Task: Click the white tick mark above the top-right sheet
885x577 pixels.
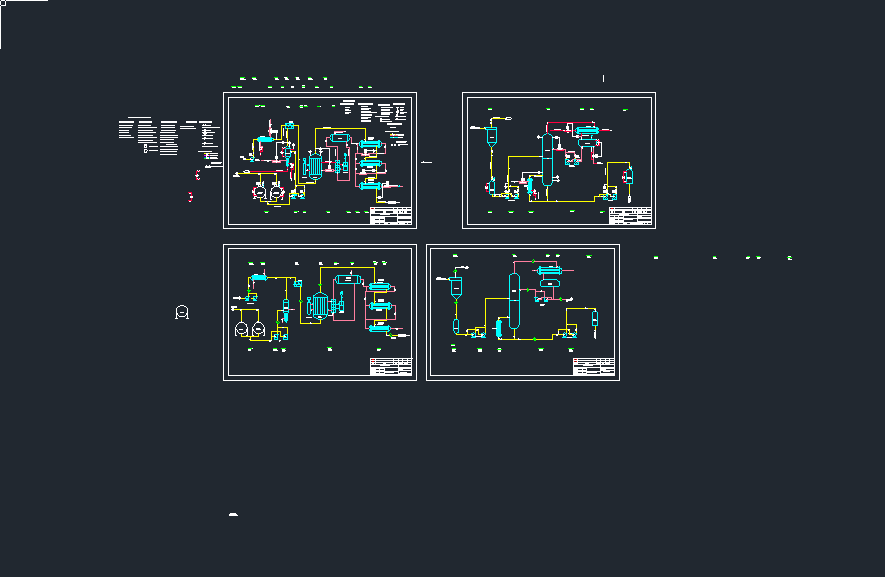Action: 604,78
